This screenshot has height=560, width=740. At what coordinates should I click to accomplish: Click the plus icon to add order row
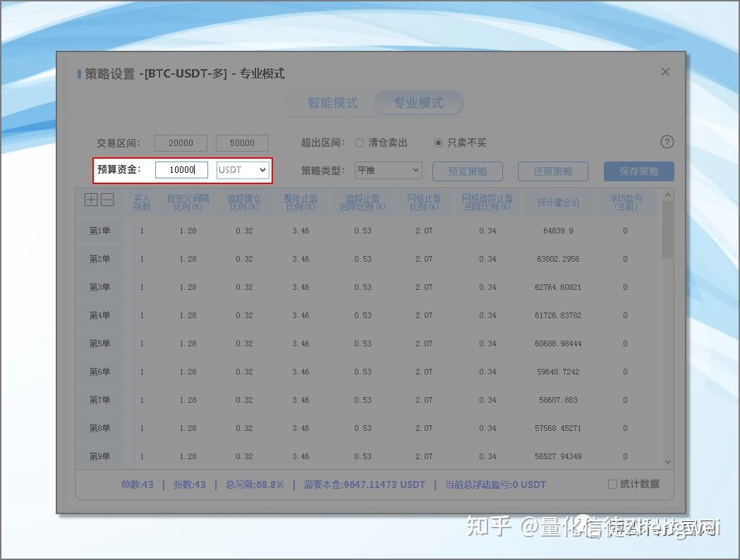coord(91,200)
